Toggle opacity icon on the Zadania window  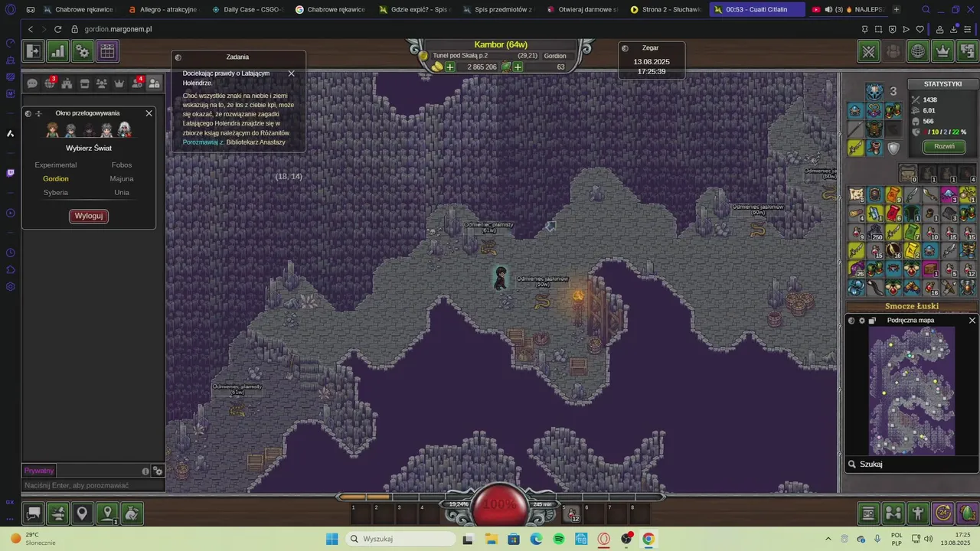tap(178, 57)
